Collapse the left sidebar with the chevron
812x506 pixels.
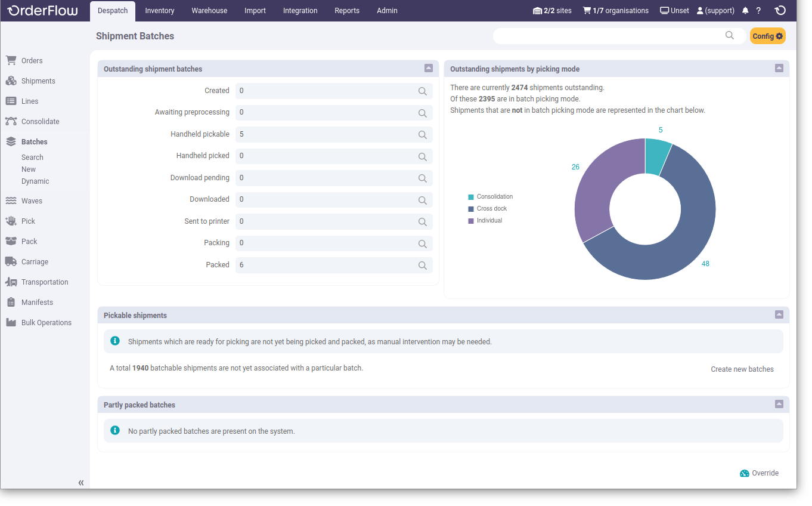point(80,483)
